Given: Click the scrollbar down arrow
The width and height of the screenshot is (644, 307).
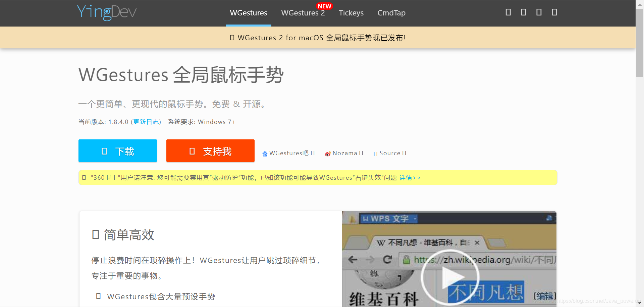Looking at the screenshot, I should tap(640, 303).
